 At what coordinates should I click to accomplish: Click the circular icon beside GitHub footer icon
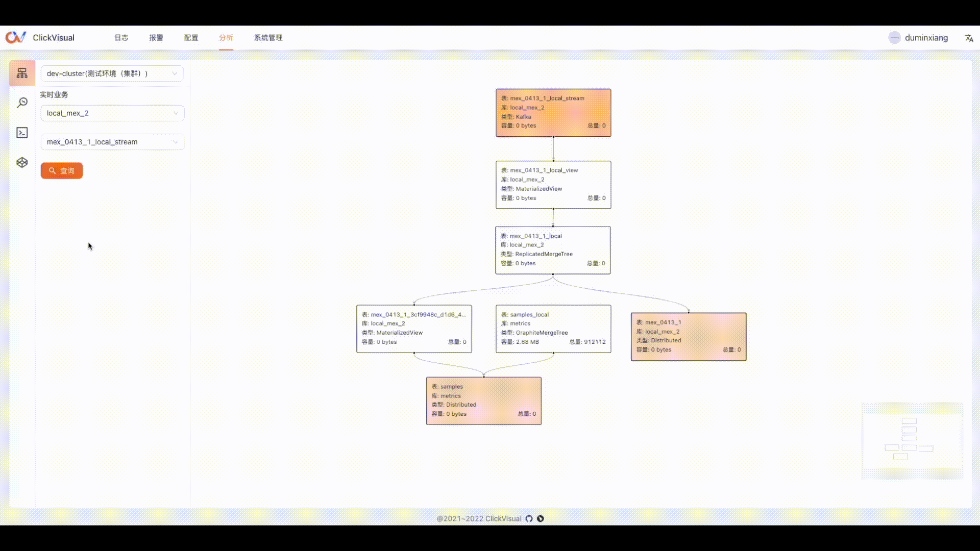point(541,519)
